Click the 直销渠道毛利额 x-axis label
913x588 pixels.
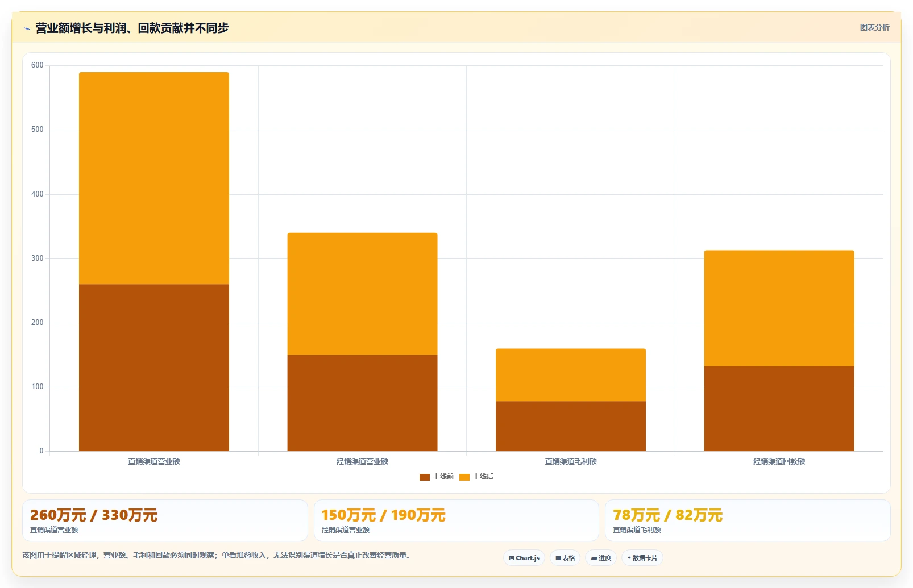coord(571,461)
